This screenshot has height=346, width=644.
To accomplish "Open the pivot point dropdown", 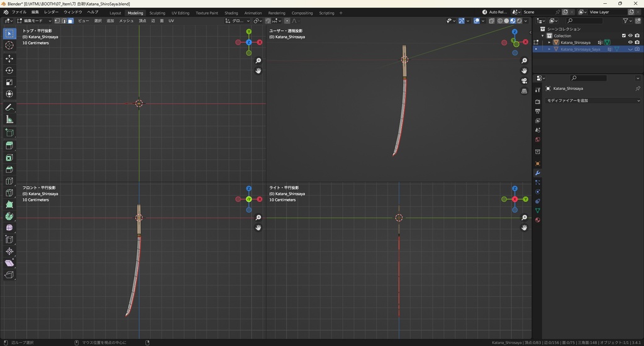I will point(257,21).
